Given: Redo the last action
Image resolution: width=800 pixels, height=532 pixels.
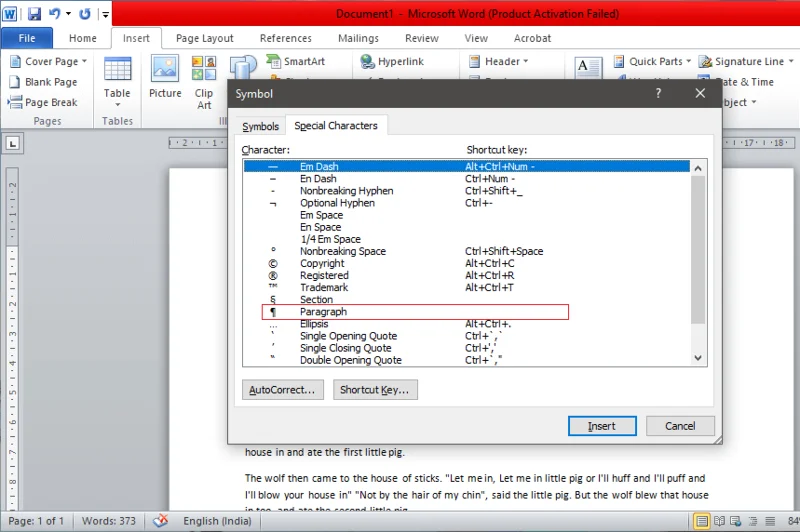Looking at the screenshot, I should pos(85,13).
